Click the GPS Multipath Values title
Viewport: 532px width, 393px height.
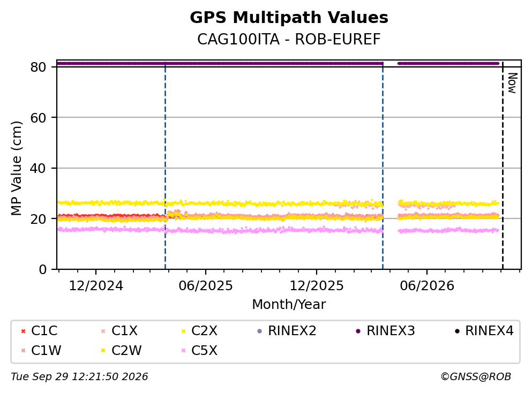(x=289, y=18)
